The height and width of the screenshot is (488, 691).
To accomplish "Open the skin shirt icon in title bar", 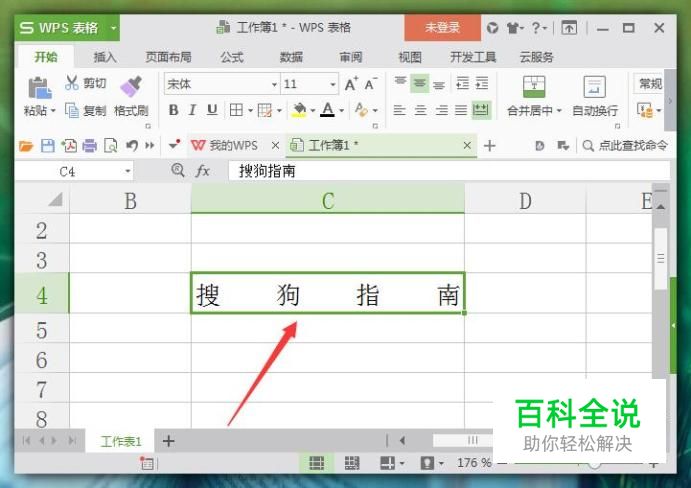I will tap(513, 29).
